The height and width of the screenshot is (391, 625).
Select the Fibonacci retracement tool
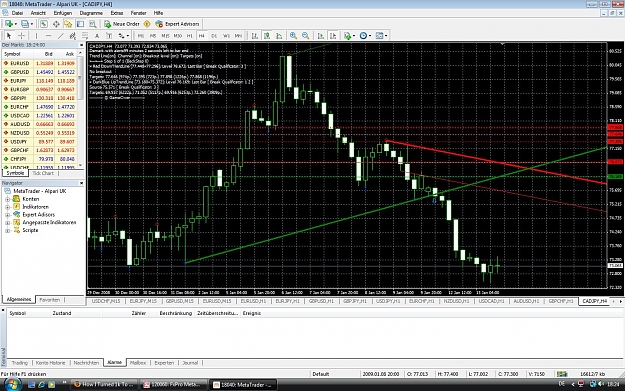click(x=85, y=36)
